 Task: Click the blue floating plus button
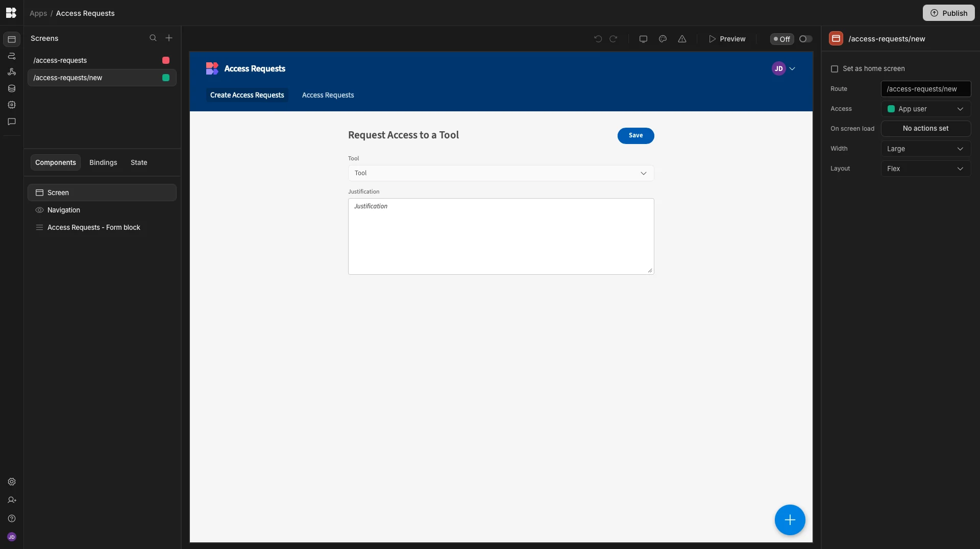pos(790,520)
